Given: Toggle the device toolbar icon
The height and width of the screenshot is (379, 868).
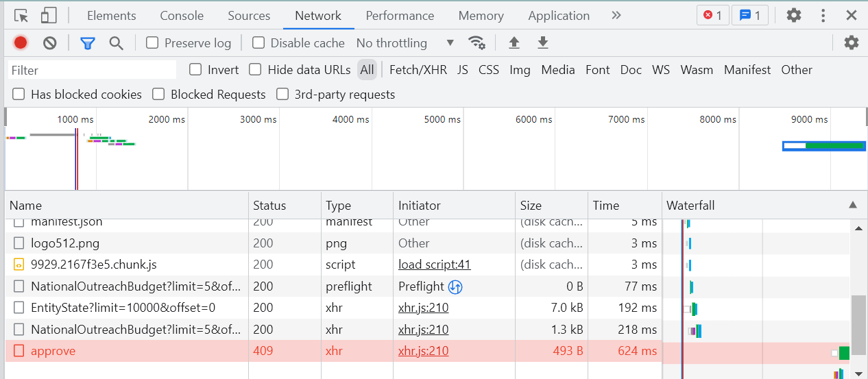Looking at the screenshot, I should (x=49, y=15).
